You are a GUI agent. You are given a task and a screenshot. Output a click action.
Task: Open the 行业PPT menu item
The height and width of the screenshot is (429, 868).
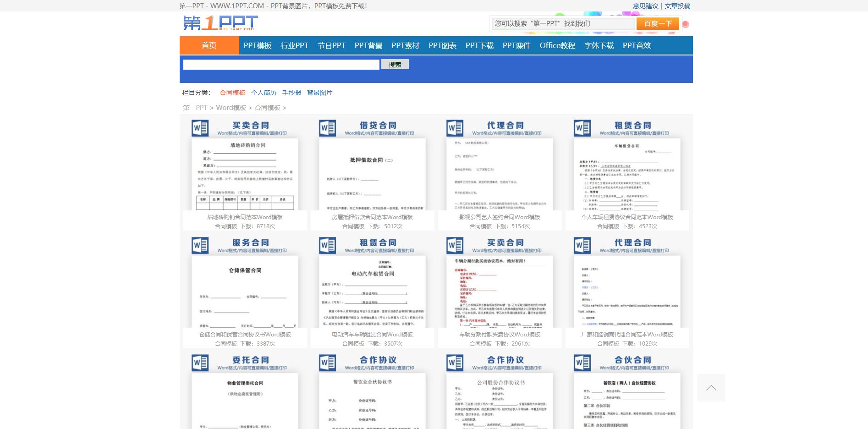294,45
